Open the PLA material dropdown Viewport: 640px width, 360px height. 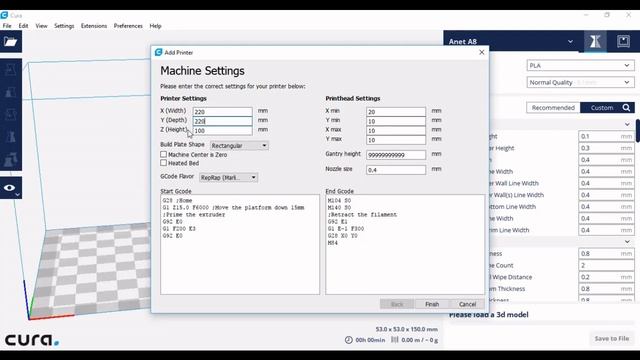pos(580,65)
